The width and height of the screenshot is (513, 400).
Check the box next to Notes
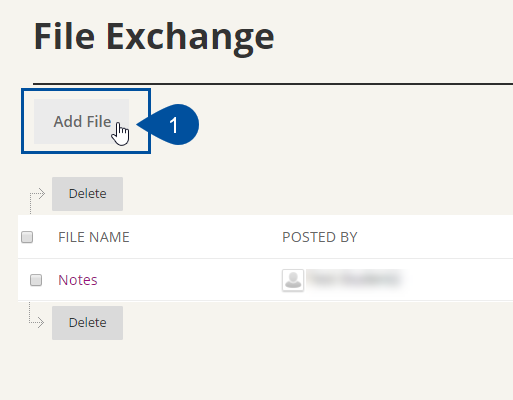[36, 280]
